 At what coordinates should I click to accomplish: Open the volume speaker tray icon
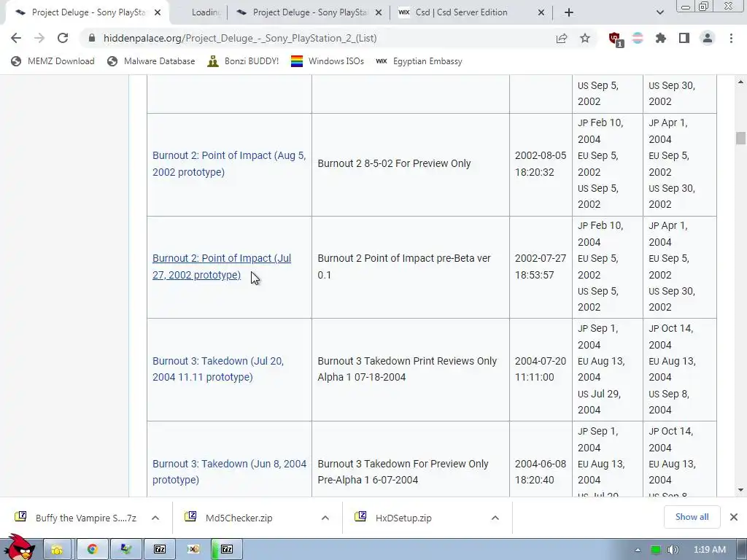[673, 550]
